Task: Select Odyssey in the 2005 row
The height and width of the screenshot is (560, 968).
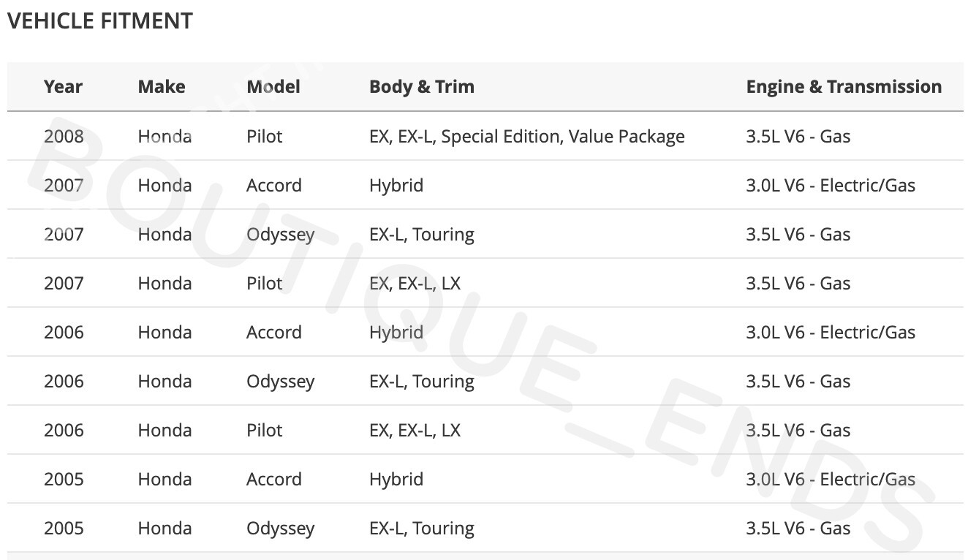Action: (280, 528)
